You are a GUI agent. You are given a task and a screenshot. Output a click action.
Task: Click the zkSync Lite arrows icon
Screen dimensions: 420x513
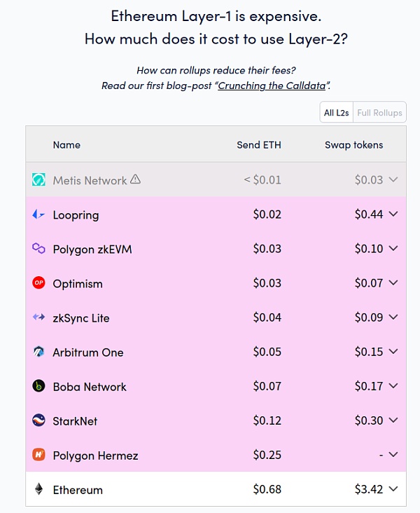(x=38, y=317)
